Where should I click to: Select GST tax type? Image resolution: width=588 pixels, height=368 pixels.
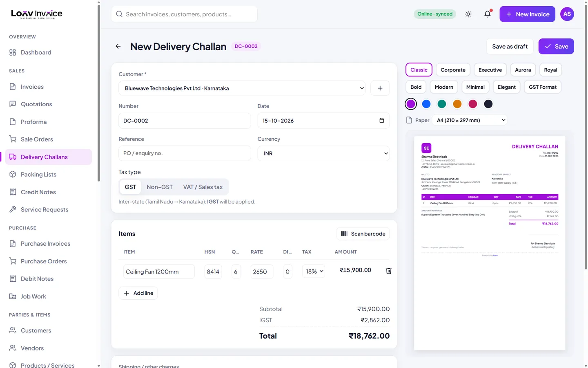click(x=130, y=187)
